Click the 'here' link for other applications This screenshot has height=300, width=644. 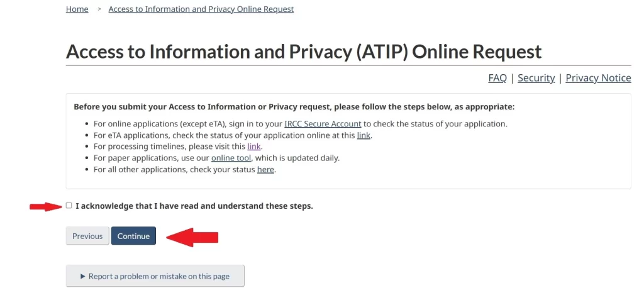click(265, 169)
